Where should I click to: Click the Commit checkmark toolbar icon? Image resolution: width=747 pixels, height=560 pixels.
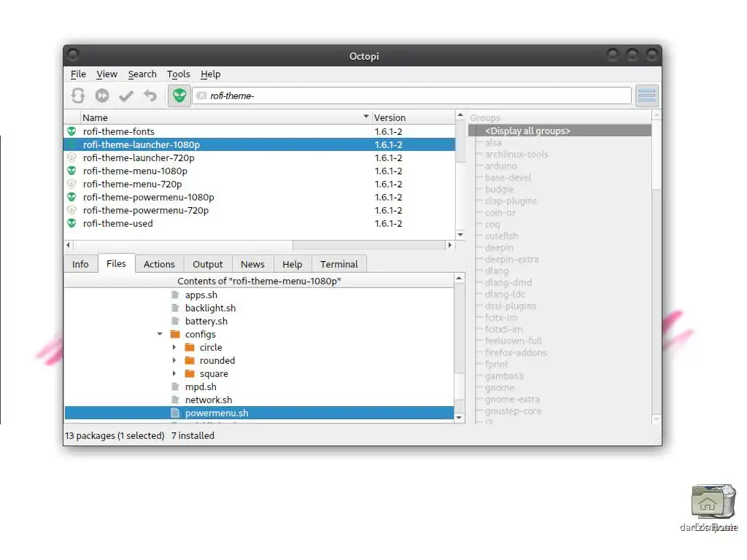[x=126, y=96]
